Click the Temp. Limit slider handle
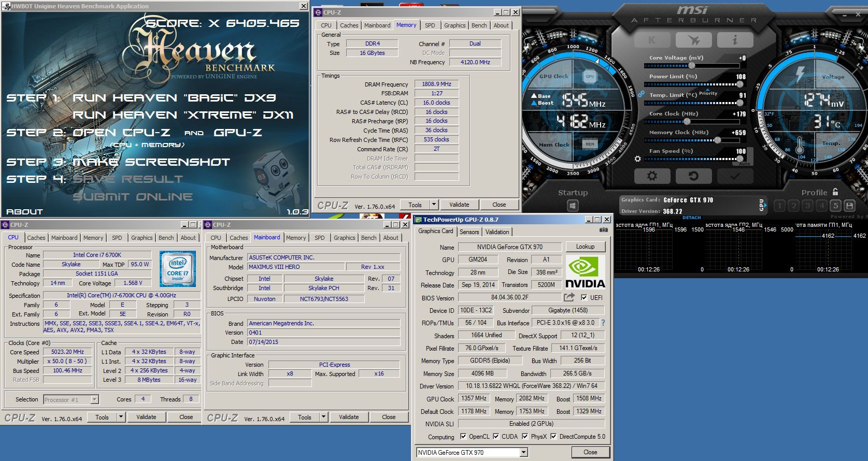Image resolution: width=868 pixels, height=461 pixels. (740, 103)
